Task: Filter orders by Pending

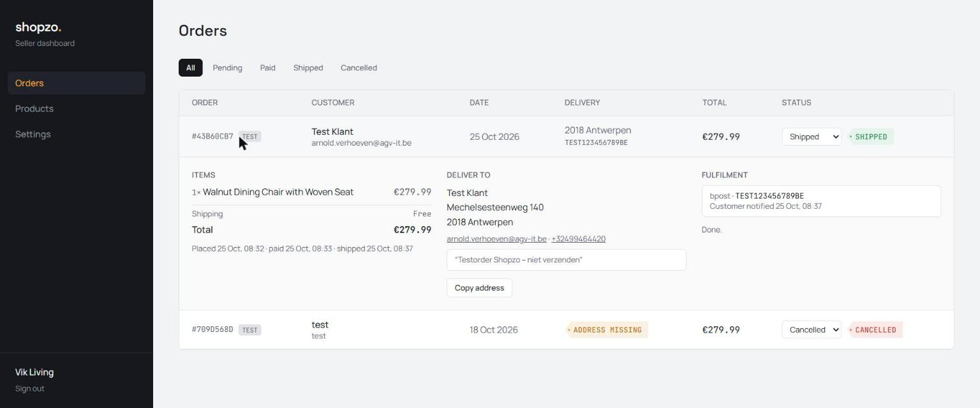Action: [x=227, y=68]
